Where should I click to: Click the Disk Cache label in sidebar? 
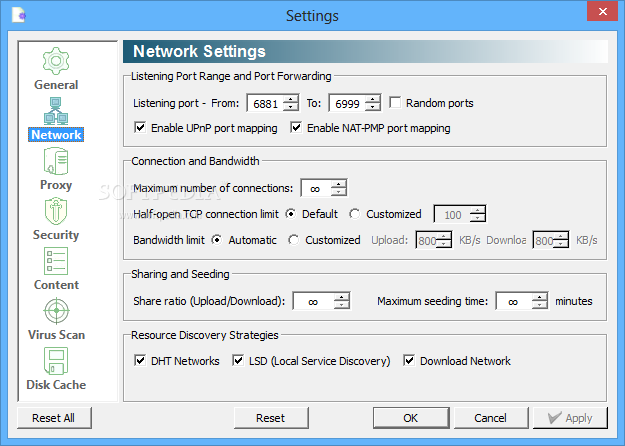point(56,385)
